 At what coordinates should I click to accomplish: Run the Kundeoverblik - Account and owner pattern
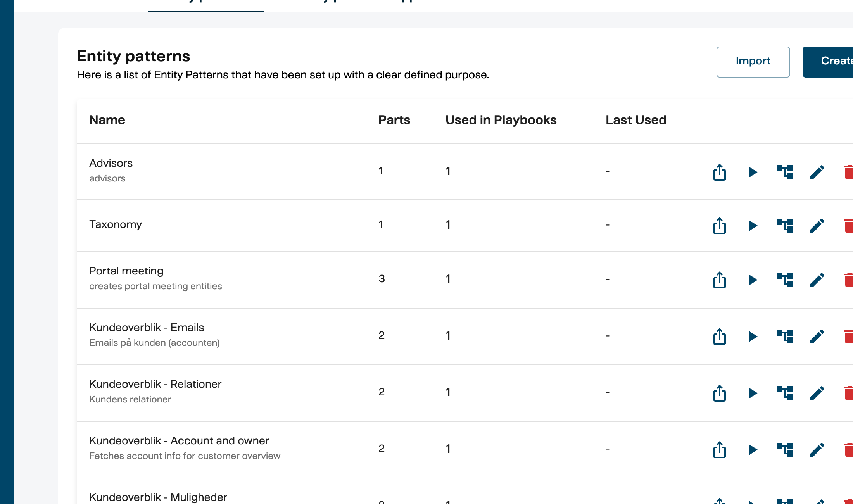(x=753, y=449)
